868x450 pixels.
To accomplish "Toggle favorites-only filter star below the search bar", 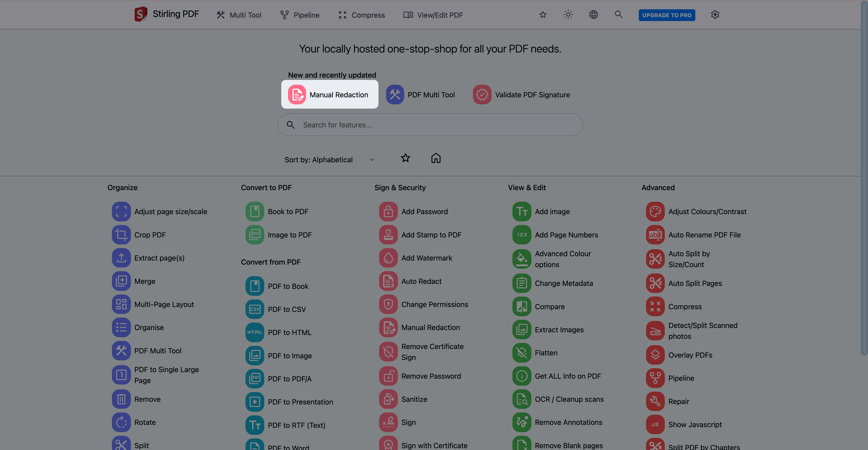I will tap(405, 158).
